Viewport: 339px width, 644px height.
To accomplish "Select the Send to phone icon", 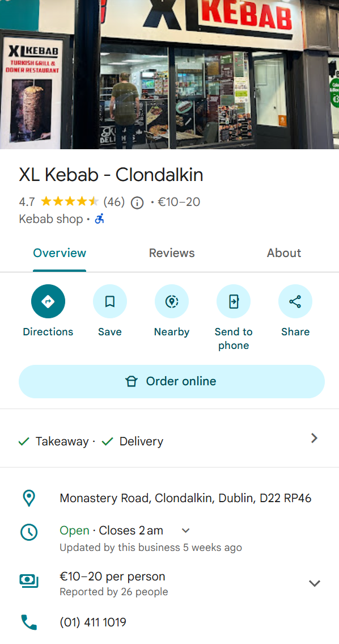I will click(234, 301).
